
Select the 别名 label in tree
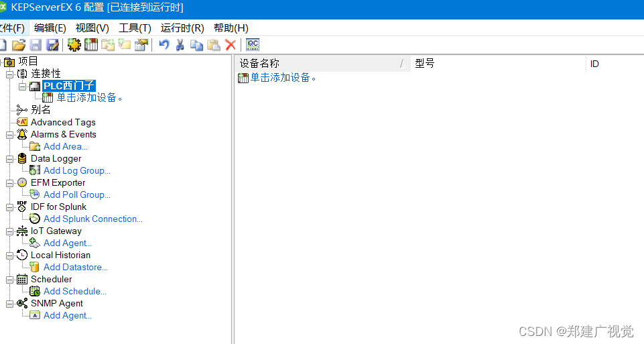pyautogui.click(x=41, y=110)
